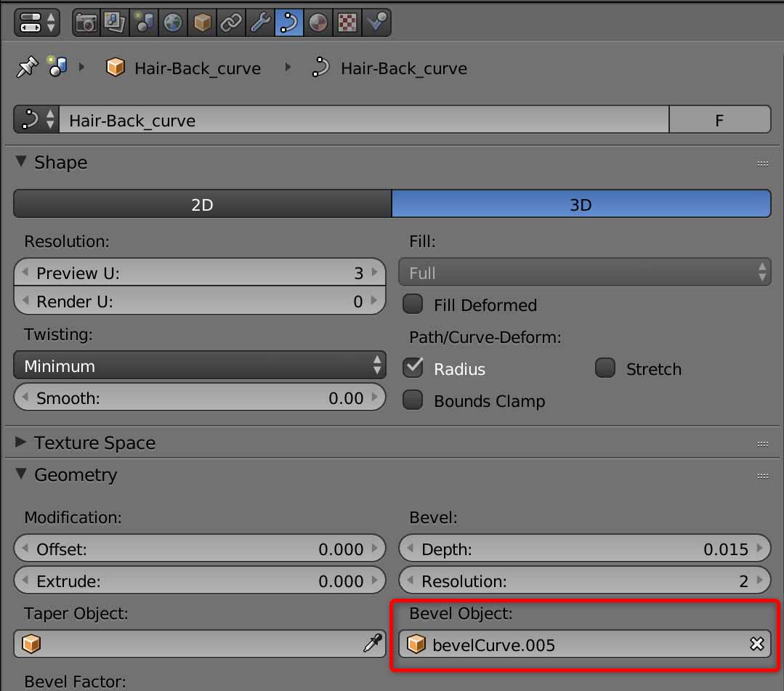The image size is (784, 691).
Task: Switch to the World properties tab
Action: (x=172, y=23)
